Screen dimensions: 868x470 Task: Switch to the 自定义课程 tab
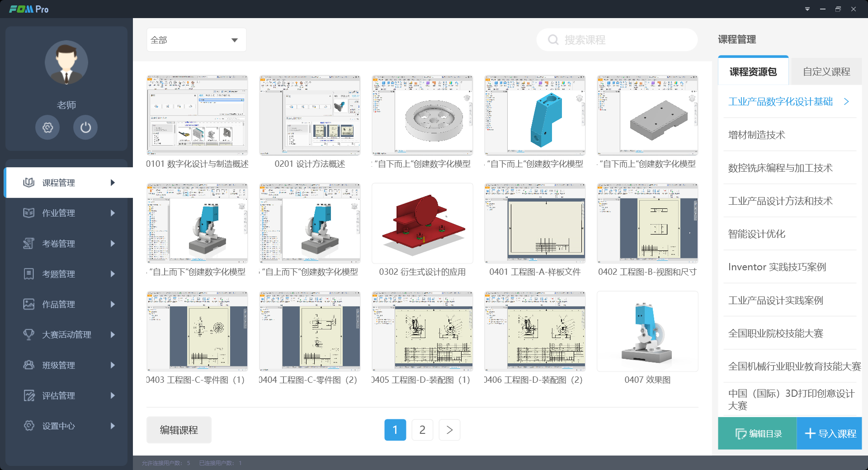click(826, 72)
